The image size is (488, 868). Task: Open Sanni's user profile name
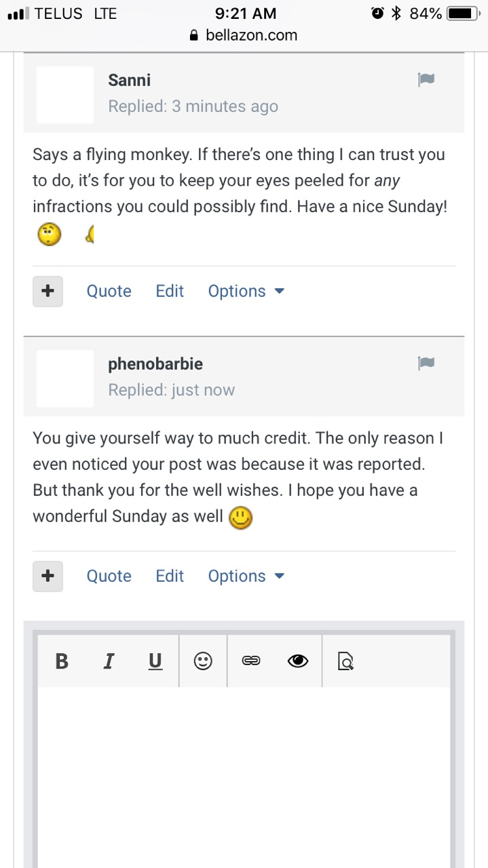click(x=129, y=80)
